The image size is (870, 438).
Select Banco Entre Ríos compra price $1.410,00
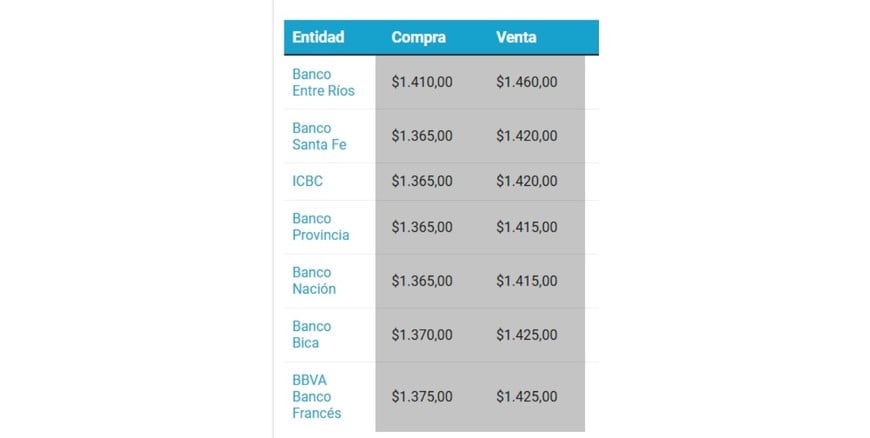422,82
